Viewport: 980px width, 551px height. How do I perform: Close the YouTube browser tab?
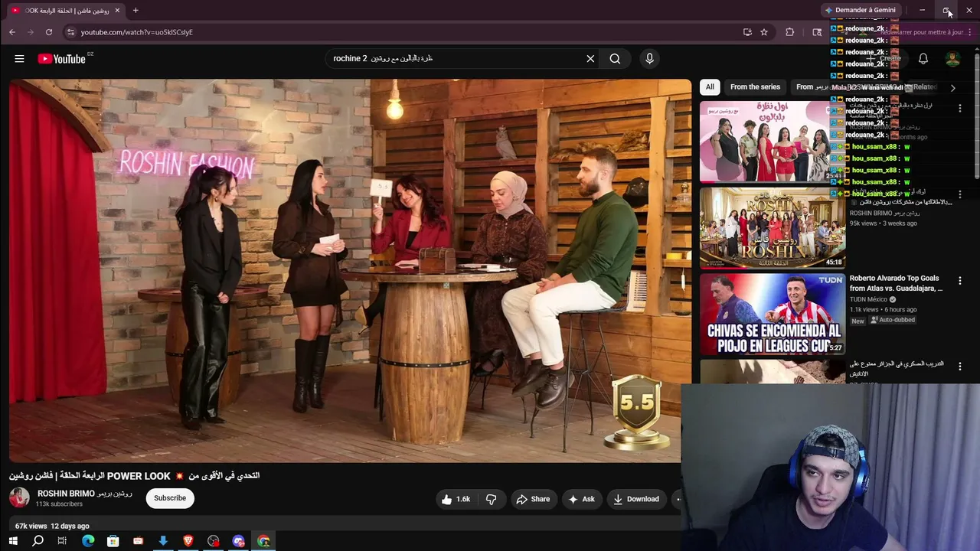117,11
